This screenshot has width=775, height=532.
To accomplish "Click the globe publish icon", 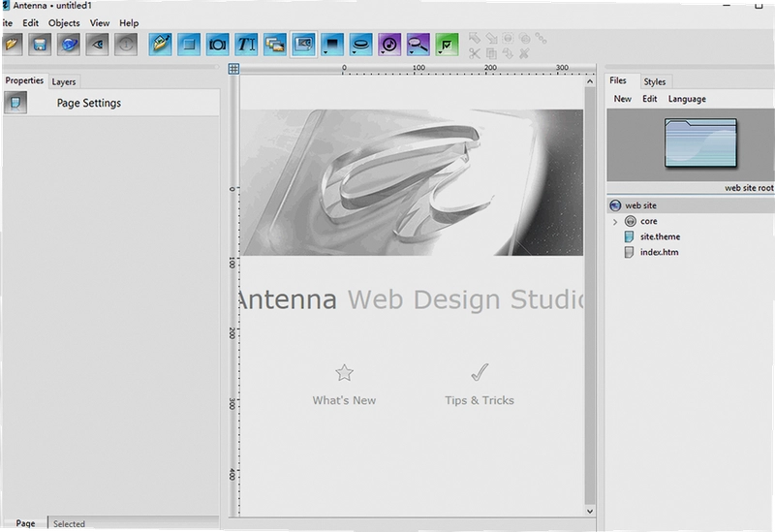I will coord(69,45).
